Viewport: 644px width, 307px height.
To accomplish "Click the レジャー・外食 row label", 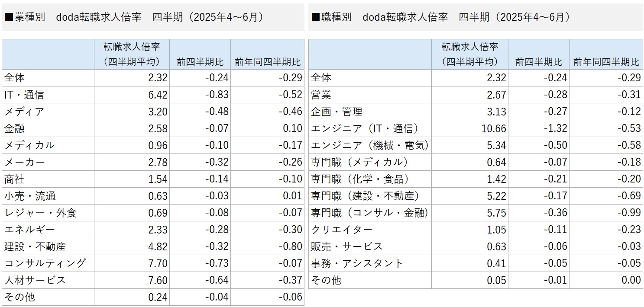I will point(40,213).
